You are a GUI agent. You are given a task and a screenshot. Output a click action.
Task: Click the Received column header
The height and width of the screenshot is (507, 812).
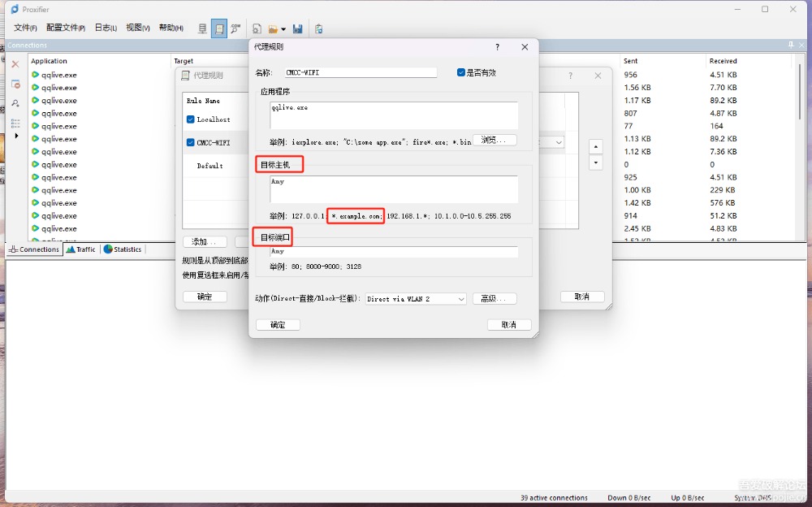[x=723, y=61]
